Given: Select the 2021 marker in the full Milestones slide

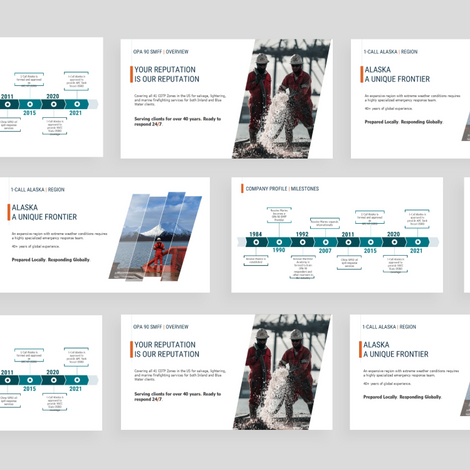Looking at the screenshot, I should click(x=417, y=242).
